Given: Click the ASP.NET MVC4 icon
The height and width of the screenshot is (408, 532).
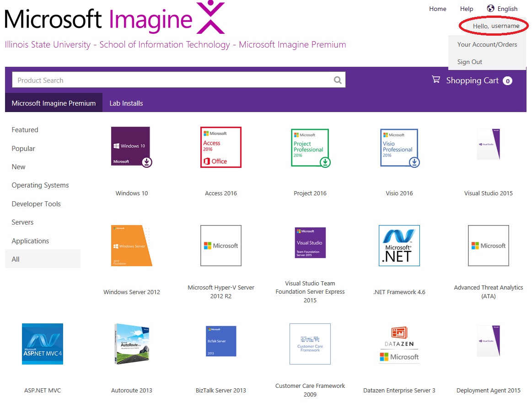Looking at the screenshot, I should click(43, 344).
